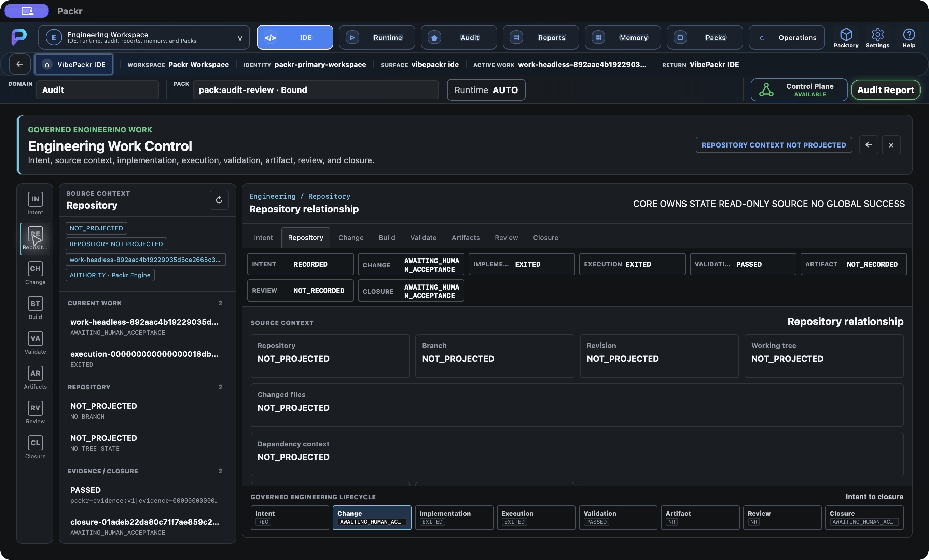
Task: Select the Closure tab
Action: 545,237
